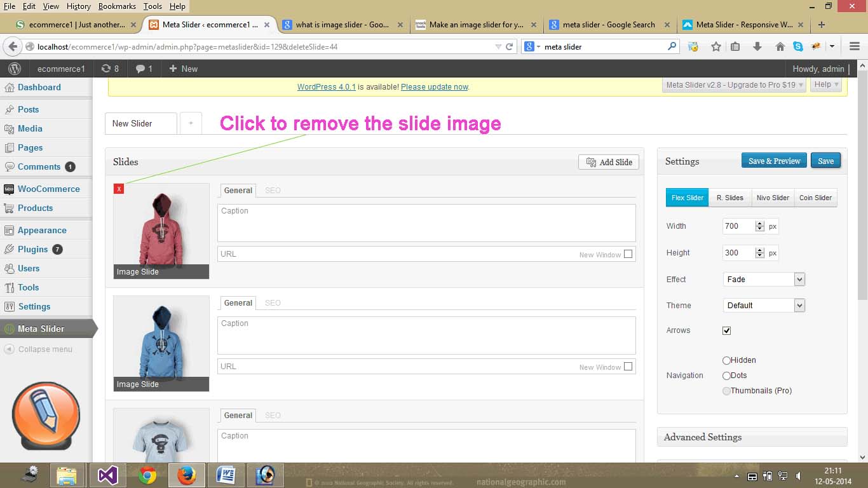Click the red X to remove the hoodie slide
The height and width of the screenshot is (488, 868).
[x=119, y=189]
